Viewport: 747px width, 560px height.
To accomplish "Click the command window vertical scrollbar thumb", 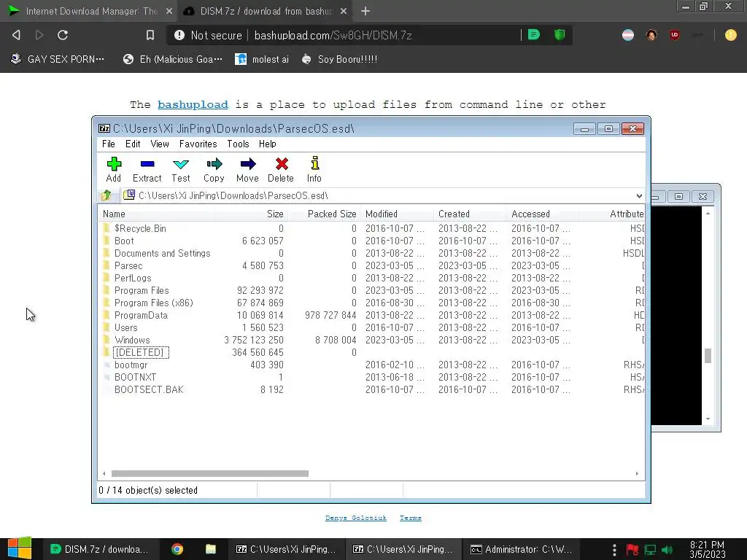I will (x=708, y=356).
